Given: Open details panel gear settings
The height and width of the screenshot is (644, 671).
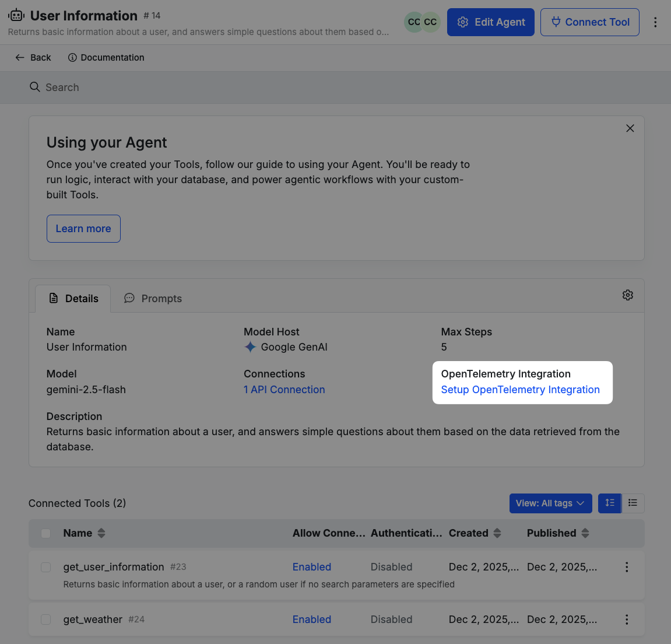Looking at the screenshot, I should 627,295.
